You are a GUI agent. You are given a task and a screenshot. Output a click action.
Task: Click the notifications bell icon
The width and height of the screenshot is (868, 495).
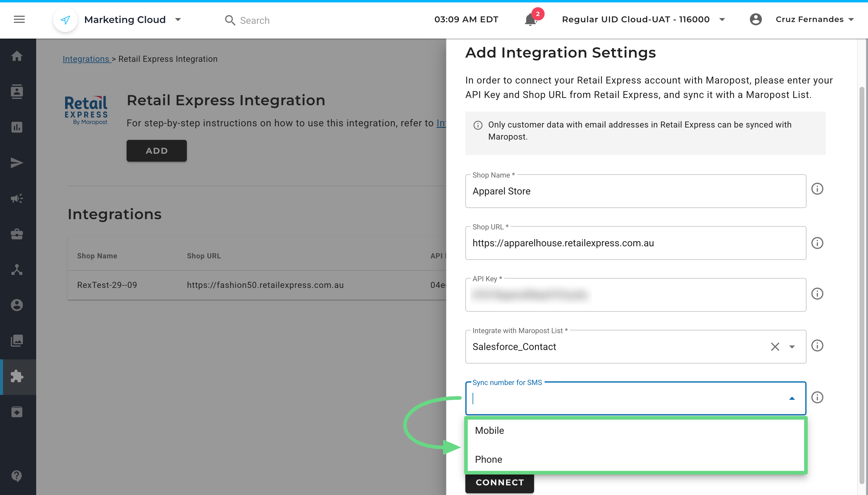[530, 20]
